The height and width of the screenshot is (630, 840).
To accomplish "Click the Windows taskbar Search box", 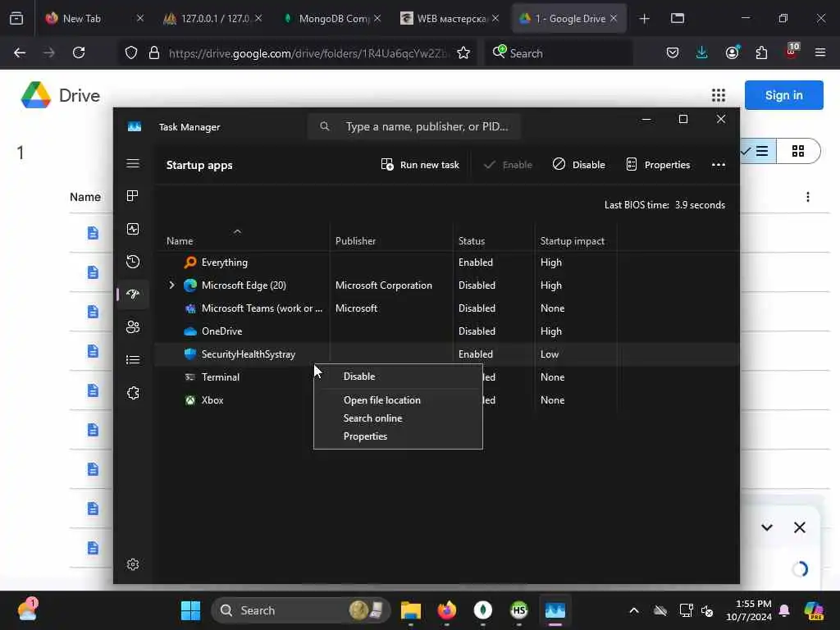I will [301, 610].
